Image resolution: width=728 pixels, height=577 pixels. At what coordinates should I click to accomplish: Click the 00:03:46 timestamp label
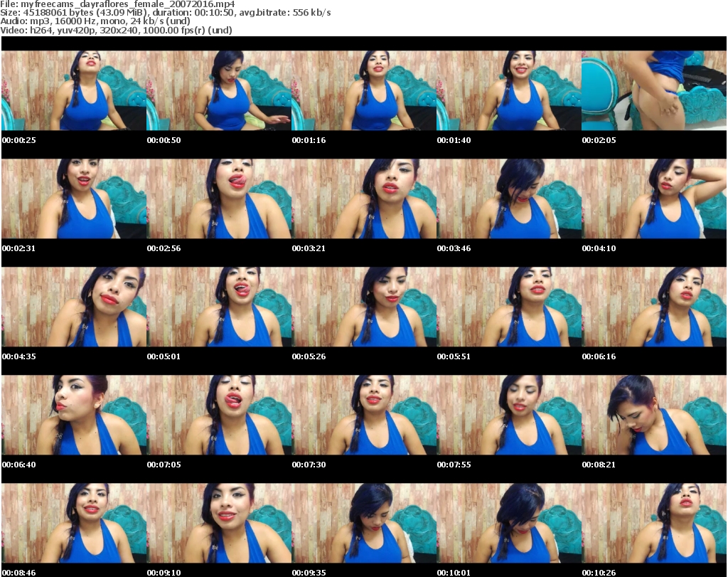click(454, 248)
